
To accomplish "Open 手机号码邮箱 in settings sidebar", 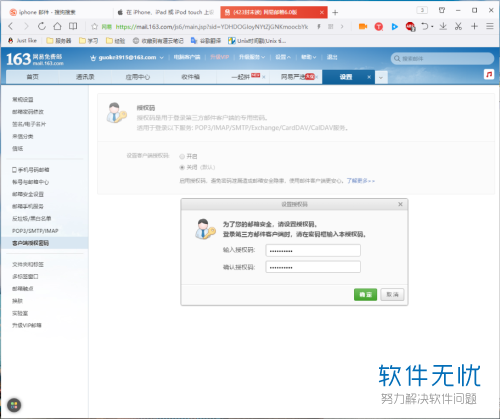I will click(x=30, y=170).
